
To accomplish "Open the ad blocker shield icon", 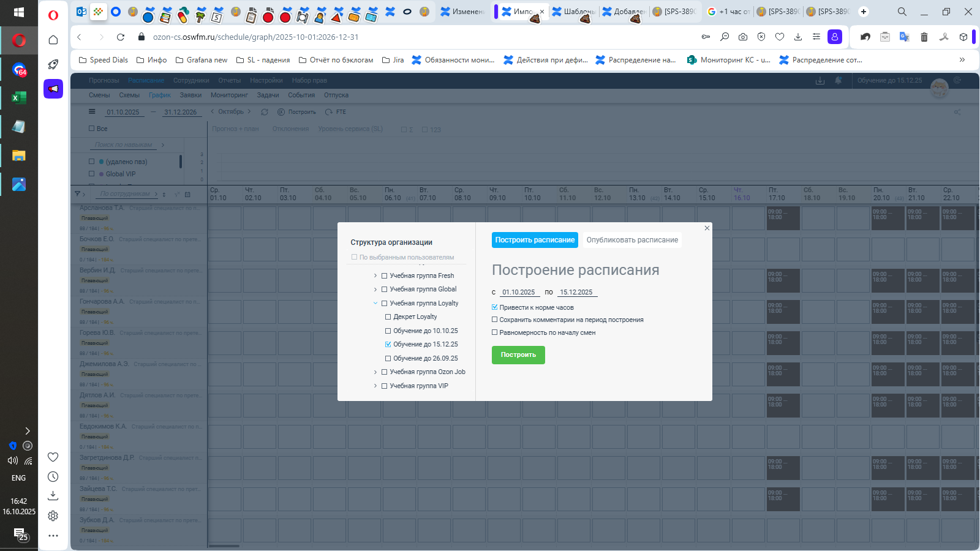I will pos(761,37).
